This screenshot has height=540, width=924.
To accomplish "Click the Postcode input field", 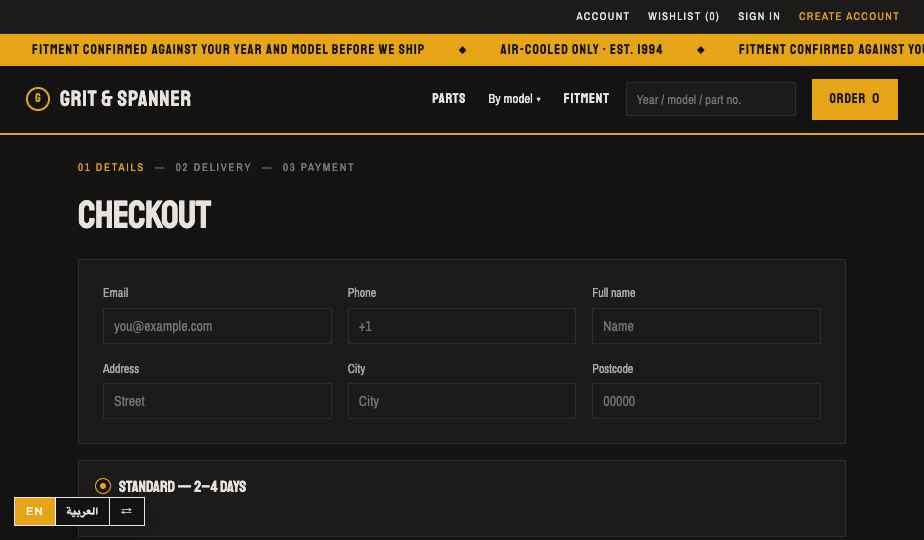I will 706,401.
